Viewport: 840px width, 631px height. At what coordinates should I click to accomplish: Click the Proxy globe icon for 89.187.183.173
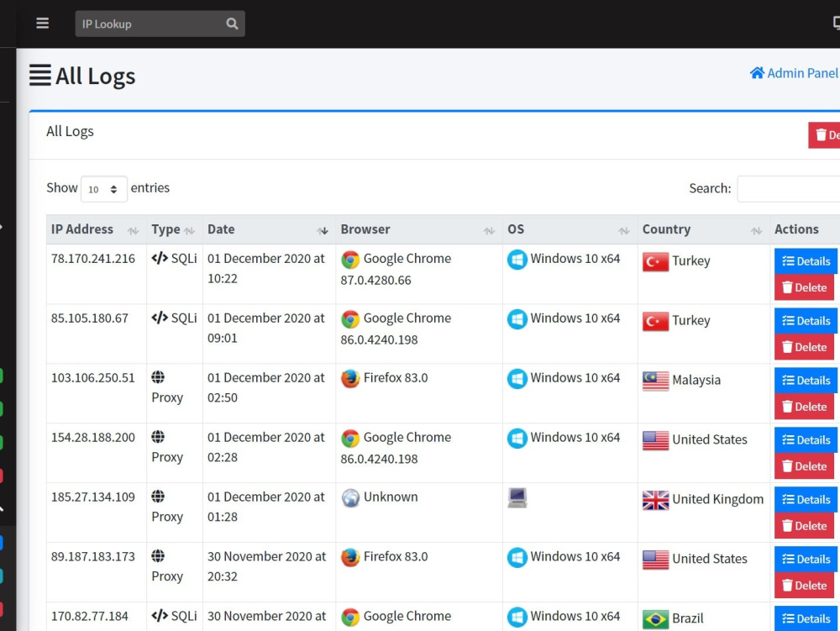pos(158,555)
